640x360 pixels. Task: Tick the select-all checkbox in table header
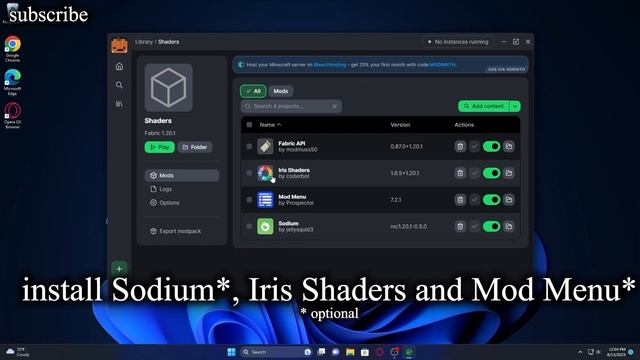click(x=249, y=124)
